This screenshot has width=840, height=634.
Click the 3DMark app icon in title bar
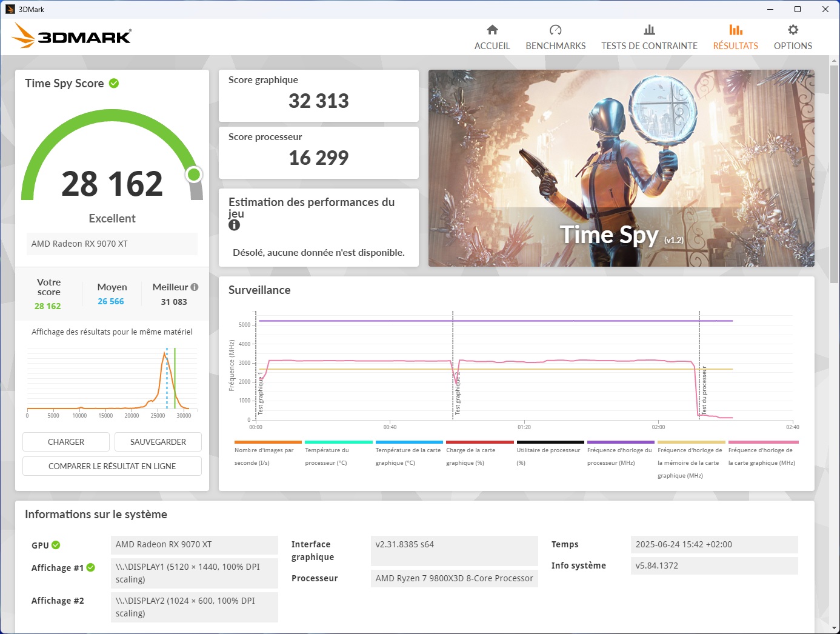[10, 9]
